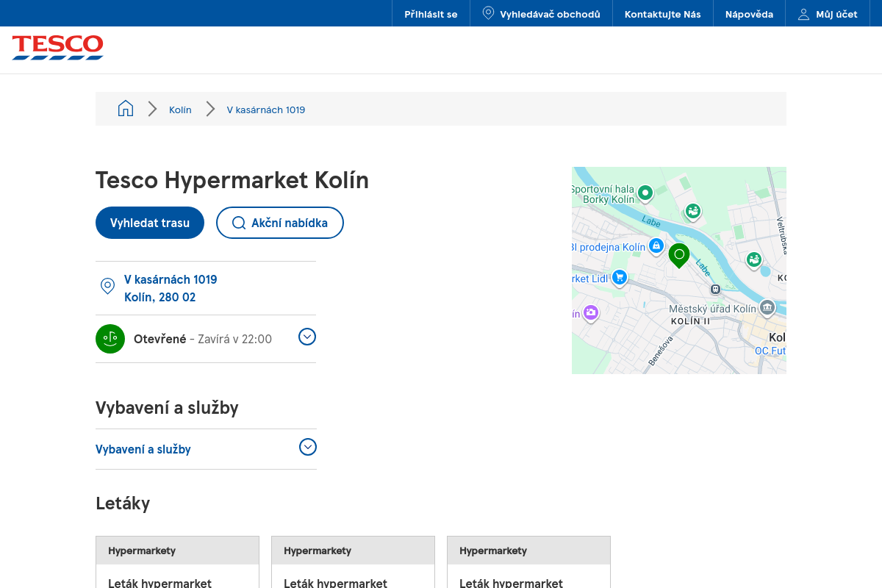
Task: Open Vyhledávač obchodů menu item
Action: pyautogui.click(x=541, y=14)
